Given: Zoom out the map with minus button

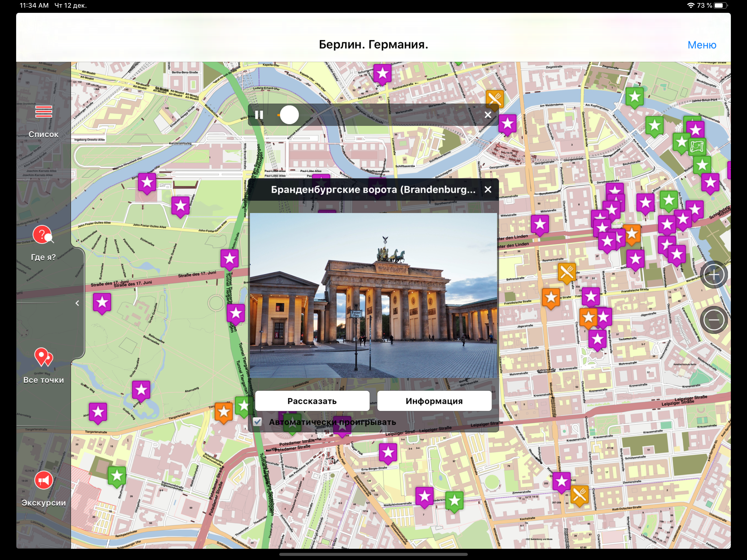Looking at the screenshot, I should click(714, 320).
